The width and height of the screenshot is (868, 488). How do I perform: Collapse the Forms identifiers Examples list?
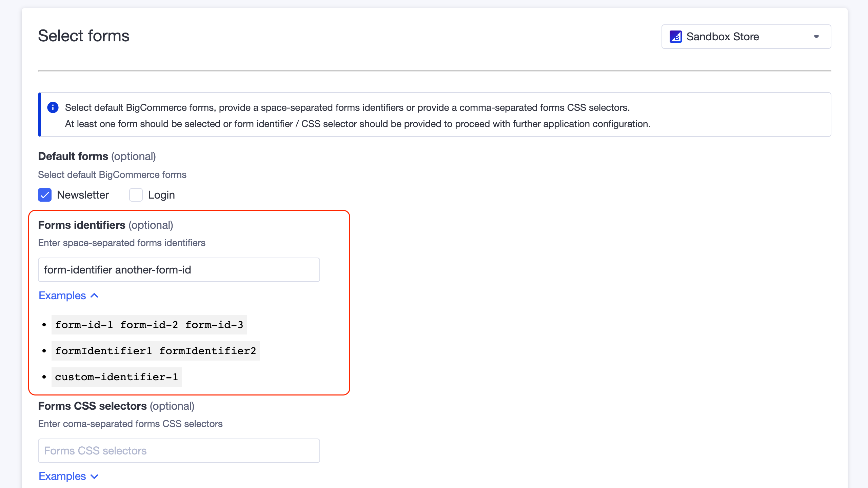click(68, 295)
